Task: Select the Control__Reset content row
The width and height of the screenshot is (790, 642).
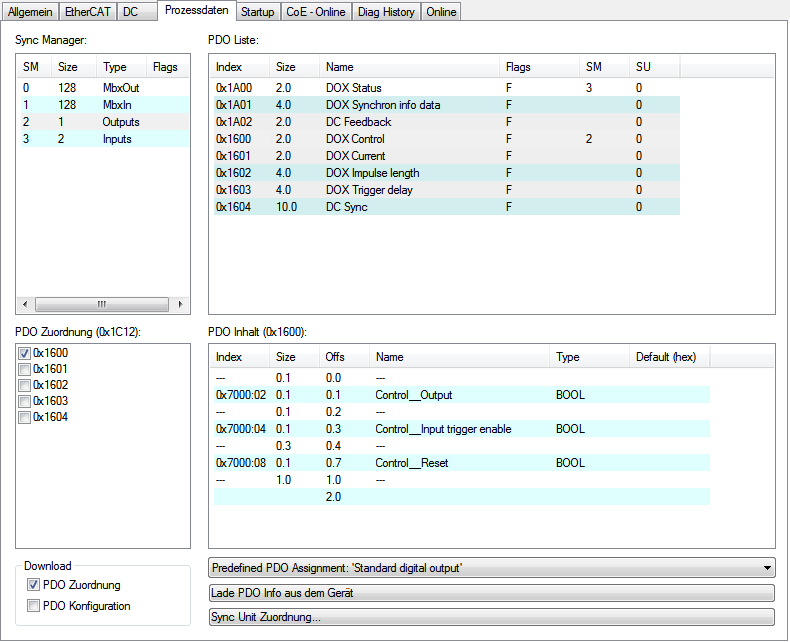Action: tap(462, 463)
